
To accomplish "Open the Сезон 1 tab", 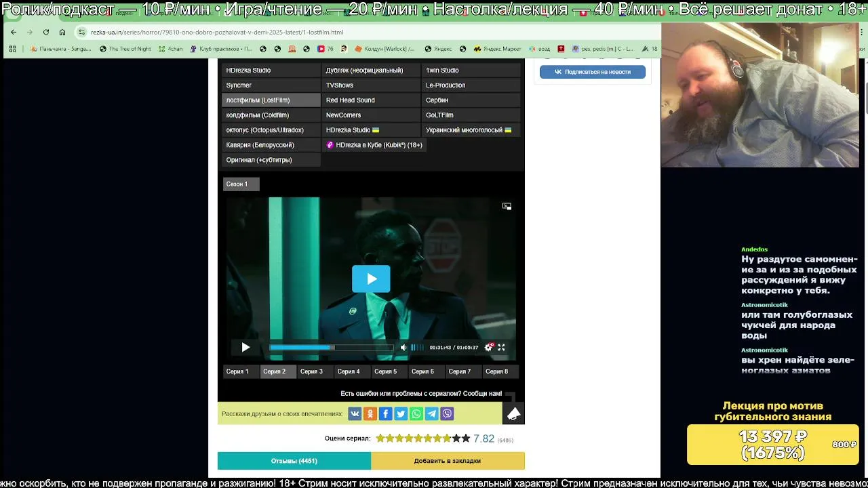I will (x=241, y=184).
